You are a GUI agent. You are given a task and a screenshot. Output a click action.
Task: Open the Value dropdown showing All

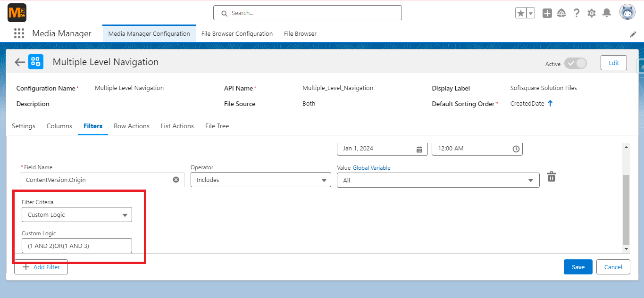[x=438, y=180]
